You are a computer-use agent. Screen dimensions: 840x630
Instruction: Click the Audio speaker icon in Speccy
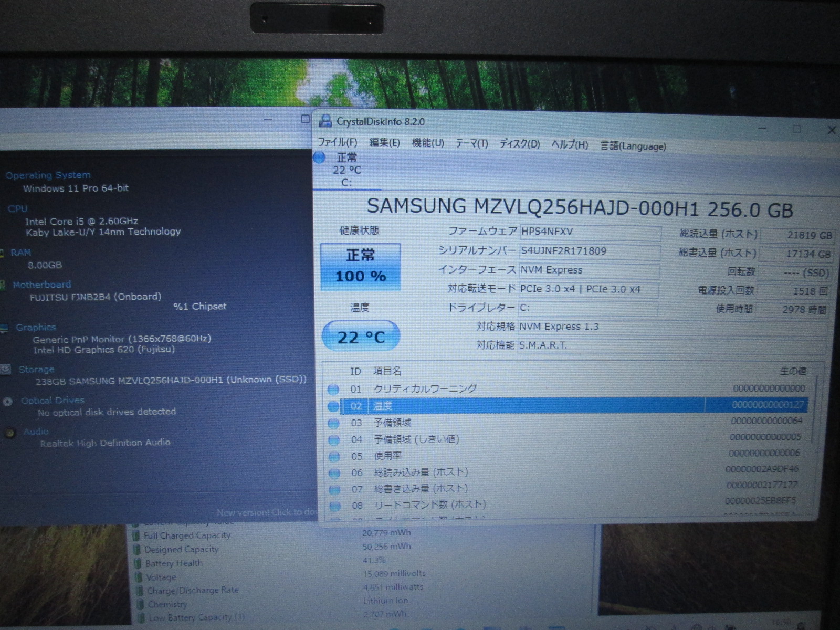click(x=9, y=433)
